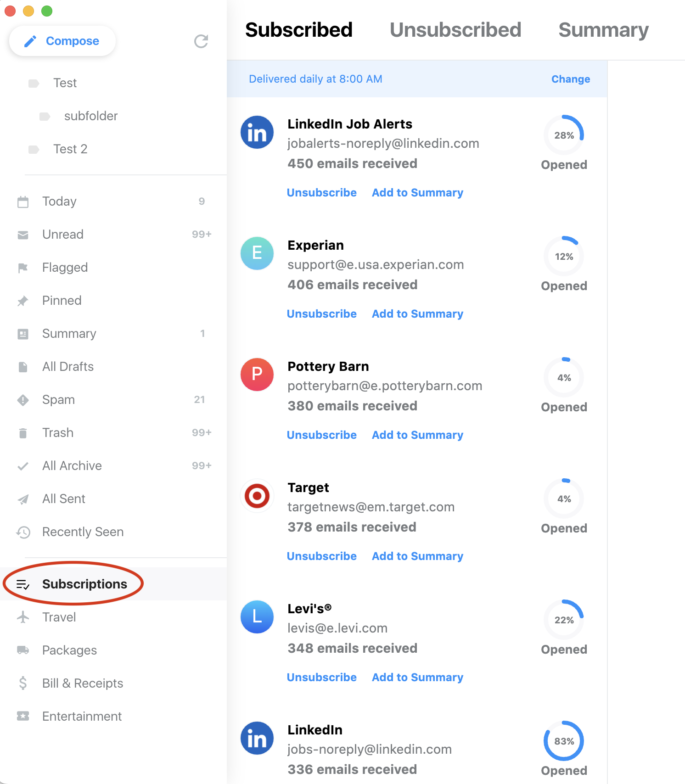Click targetnews@em.target.com address
685x784 pixels.
click(371, 507)
